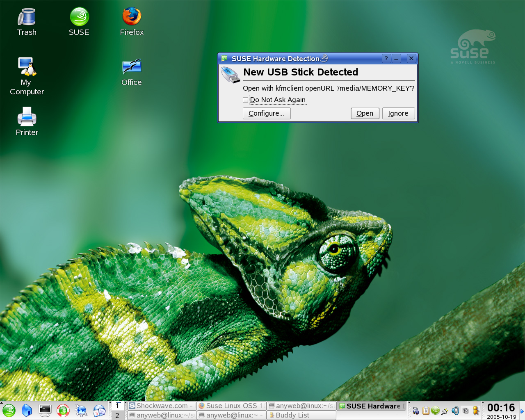525x420 pixels.
Task: Open the blue Home folder in the panel
Action: [x=27, y=410]
